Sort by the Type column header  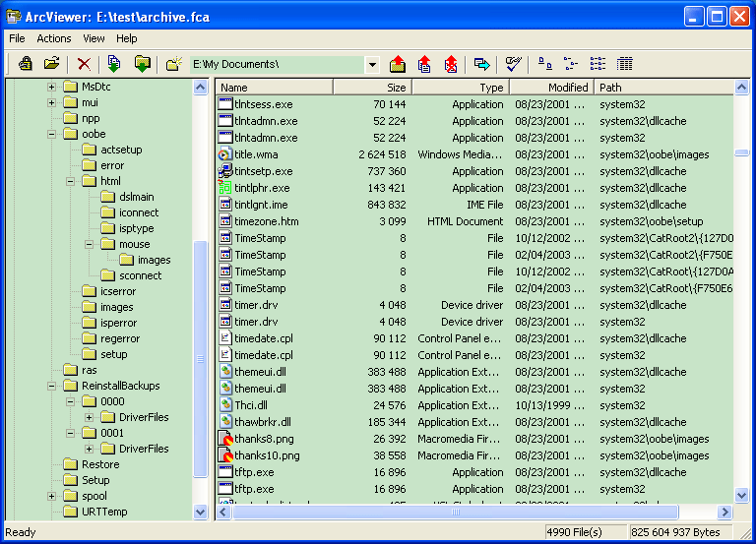pyautogui.click(x=461, y=88)
